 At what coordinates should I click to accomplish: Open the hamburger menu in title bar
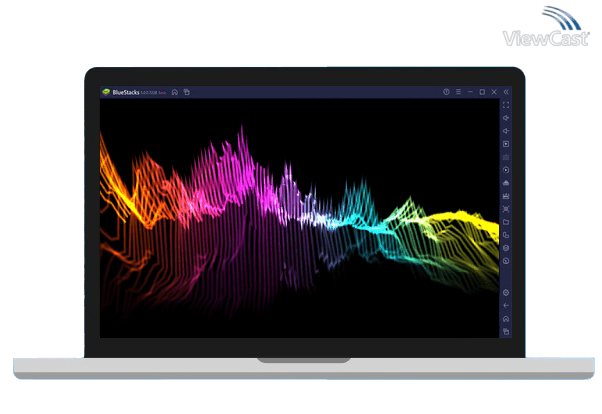(458, 92)
